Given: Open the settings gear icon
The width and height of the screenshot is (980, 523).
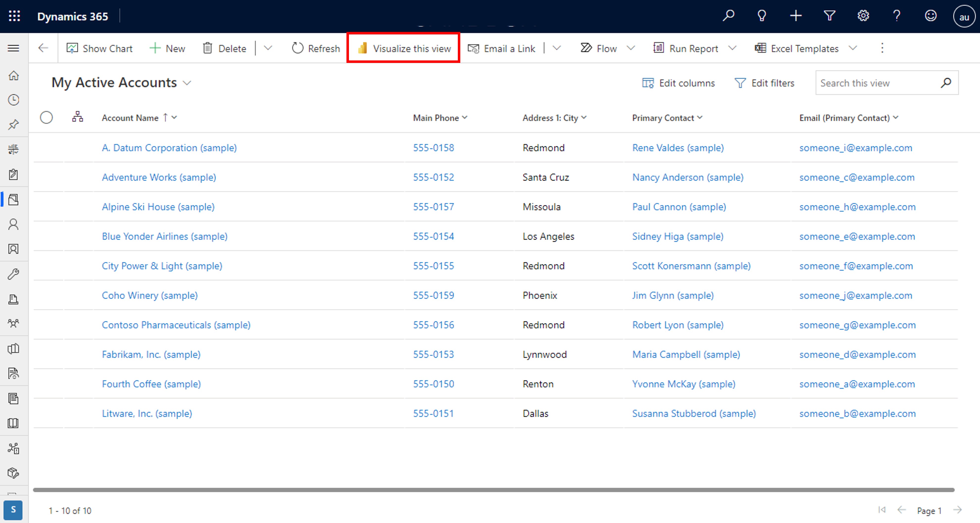Looking at the screenshot, I should point(863,16).
